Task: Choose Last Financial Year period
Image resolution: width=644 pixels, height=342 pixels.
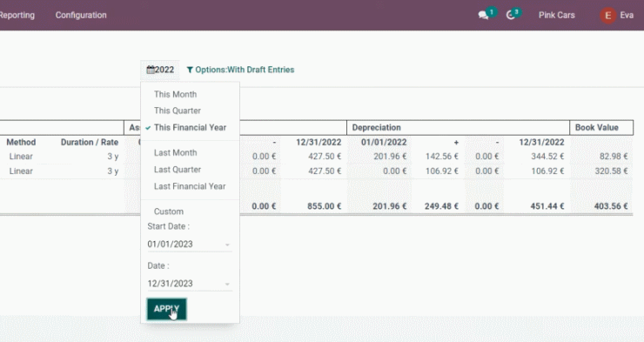Action: point(190,186)
